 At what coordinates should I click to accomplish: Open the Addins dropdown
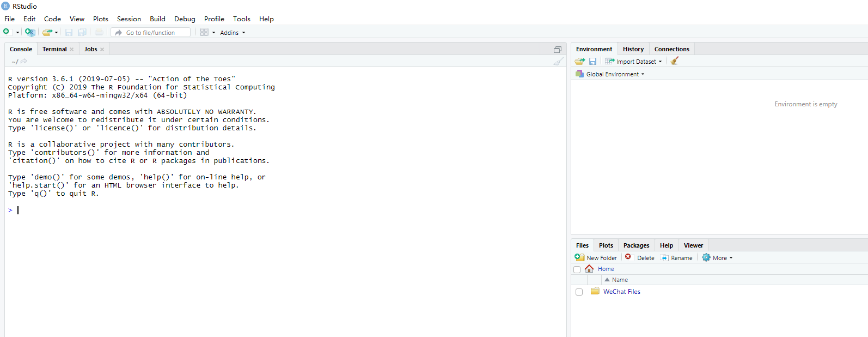(x=233, y=33)
